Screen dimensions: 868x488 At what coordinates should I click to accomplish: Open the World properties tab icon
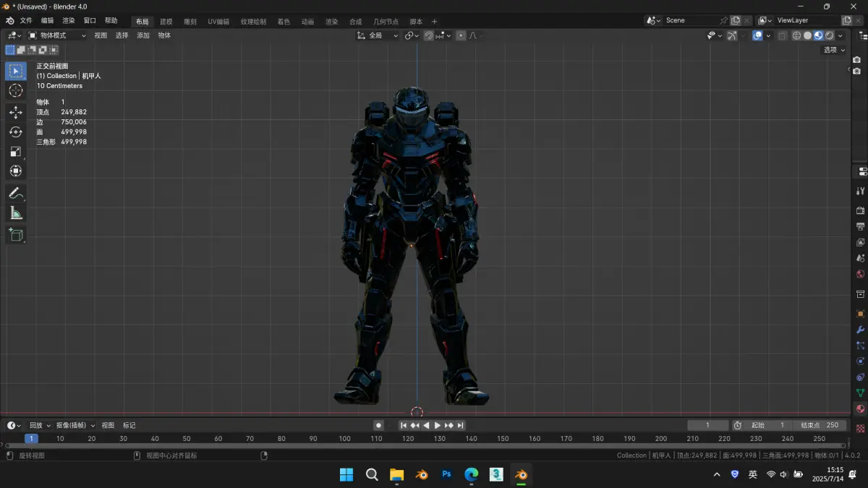click(x=861, y=274)
